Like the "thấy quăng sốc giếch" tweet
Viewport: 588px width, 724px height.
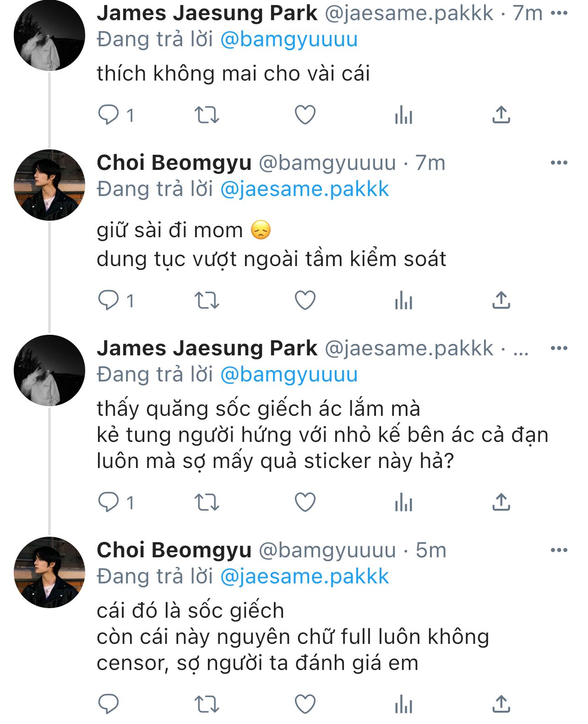point(305,502)
